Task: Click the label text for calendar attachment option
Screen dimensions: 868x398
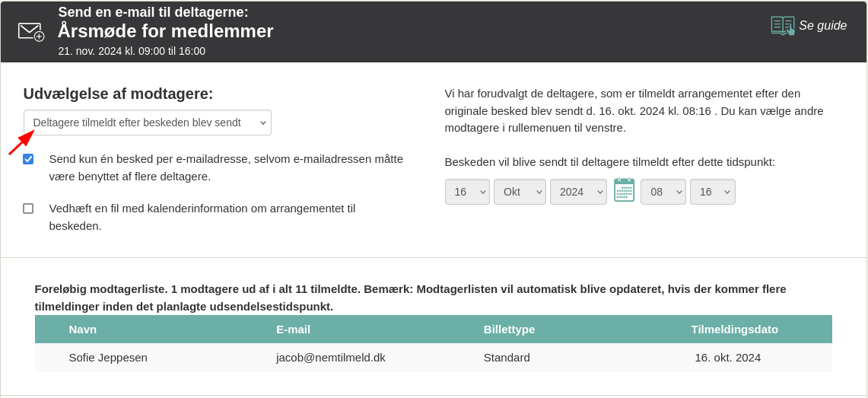Action: click(x=202, y=218)
